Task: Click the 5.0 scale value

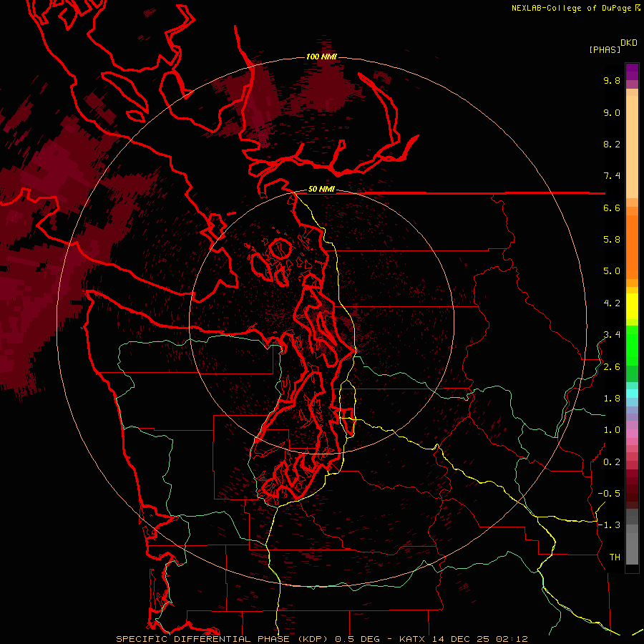Action: point(612,271)
